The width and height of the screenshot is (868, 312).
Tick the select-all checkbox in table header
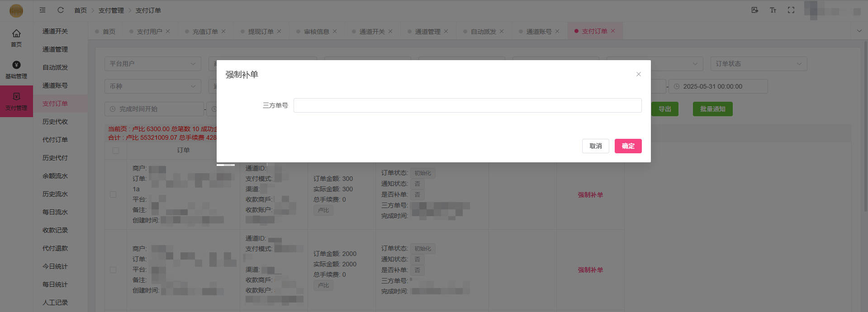click(116, 151)
